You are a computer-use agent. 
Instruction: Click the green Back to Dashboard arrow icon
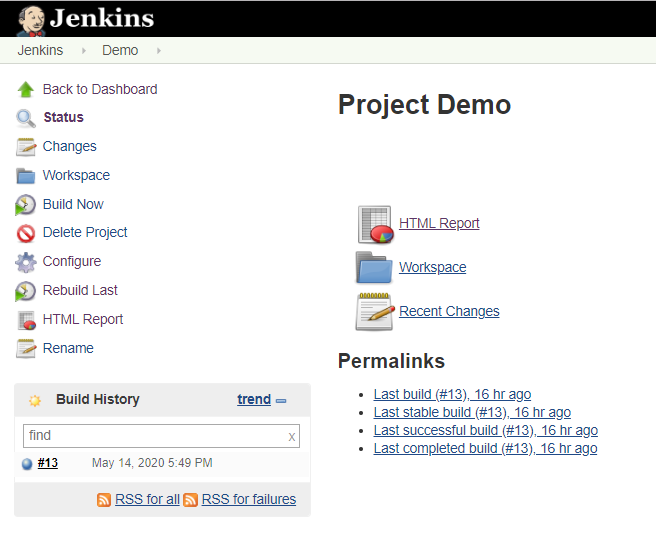[26, 90]
